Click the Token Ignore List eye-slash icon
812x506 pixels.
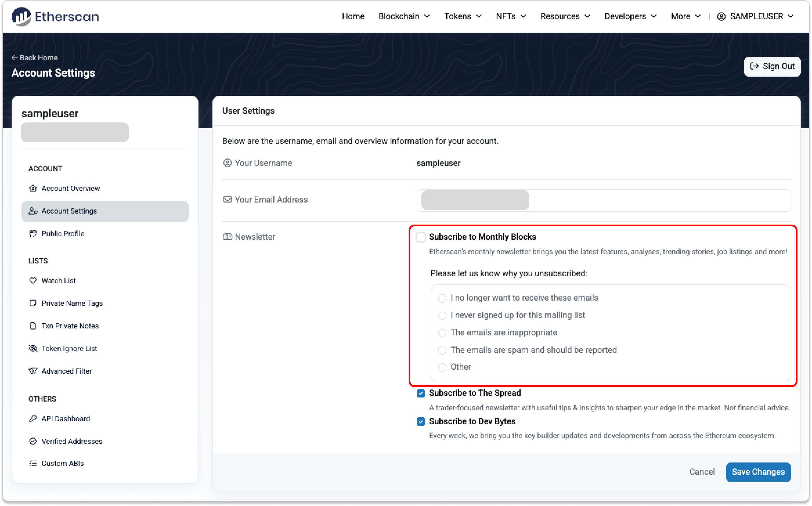click(x=33, y=348)
